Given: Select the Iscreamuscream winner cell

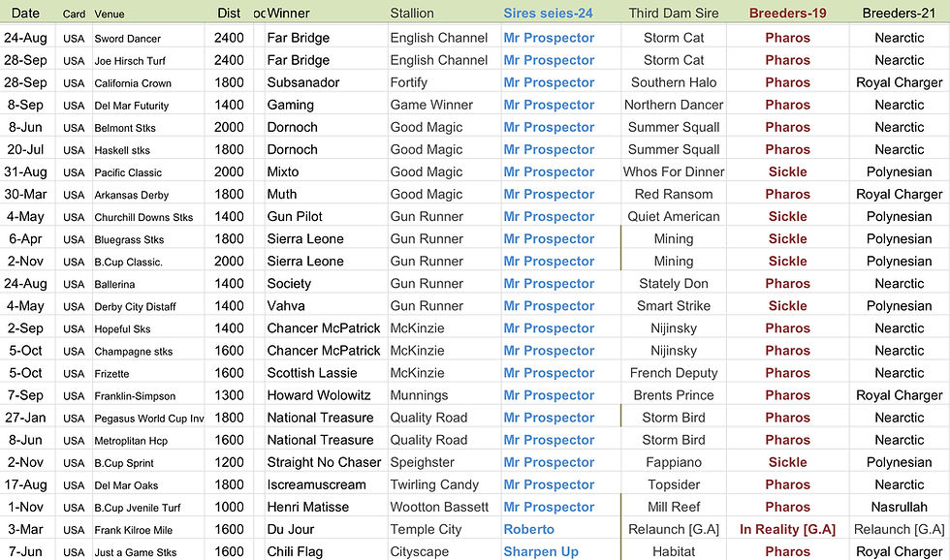Looking at the screenshot, I should point(316,484).
